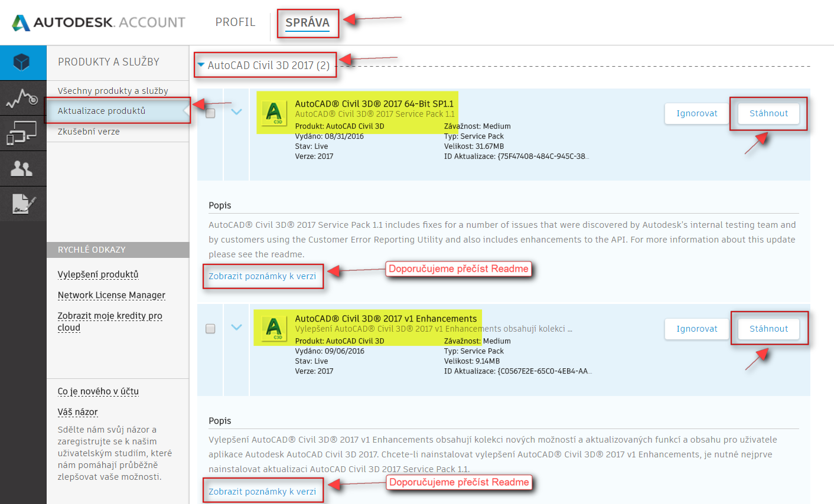Image resolution: width=834 pixels, height=504 pixels.
Task: Open Co je nového v účtu link
Action: pyautogui.click(x=98, y=391)
